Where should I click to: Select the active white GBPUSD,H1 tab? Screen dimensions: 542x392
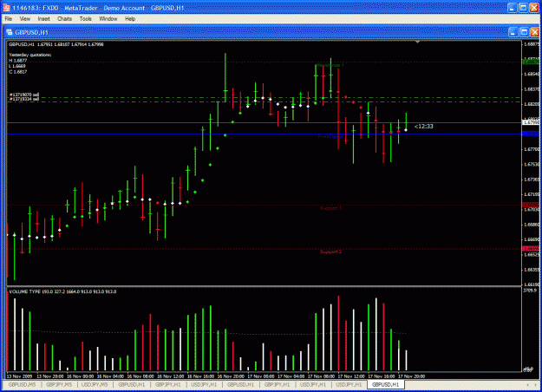385,384
